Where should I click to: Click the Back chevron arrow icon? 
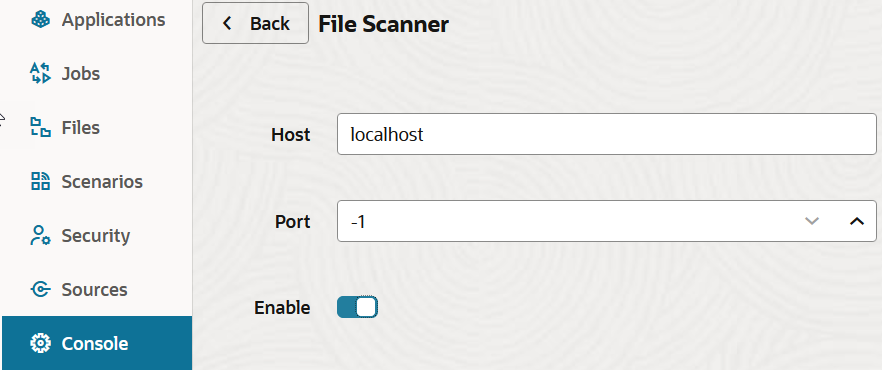click(227, 23)
